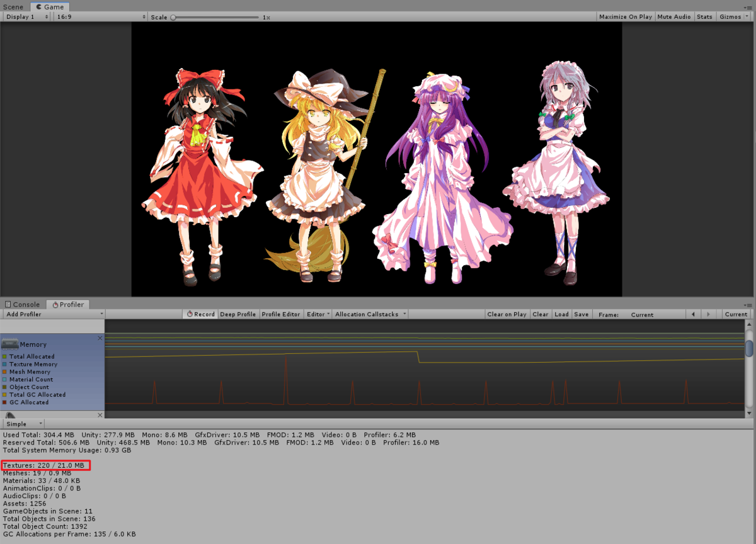Click the Gizmos toggle button

(x=730, y=17)
